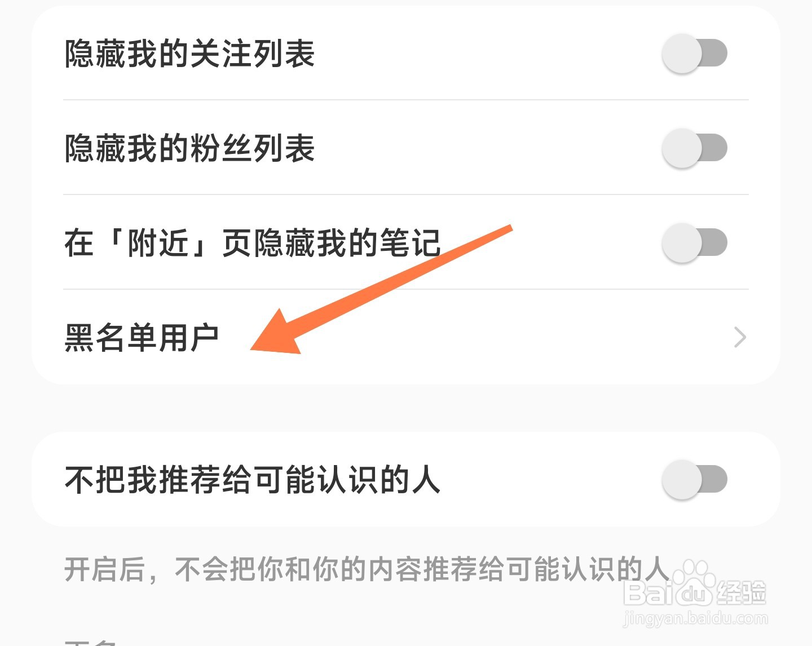Tap the chevron beside 黑名单用户
Viewport: 812px width, 646px height.
click(x=740, y=338)
